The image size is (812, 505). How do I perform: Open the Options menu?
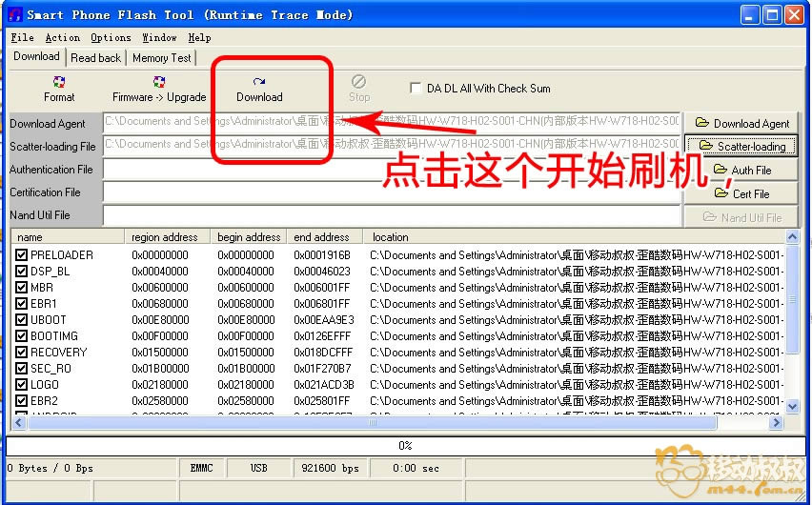(x=111, y=37)
